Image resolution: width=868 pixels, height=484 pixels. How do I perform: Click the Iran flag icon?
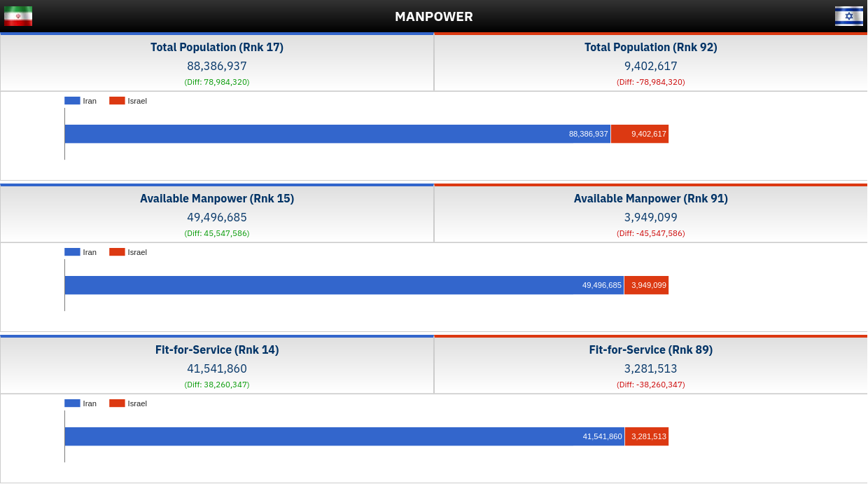(18, 16)
